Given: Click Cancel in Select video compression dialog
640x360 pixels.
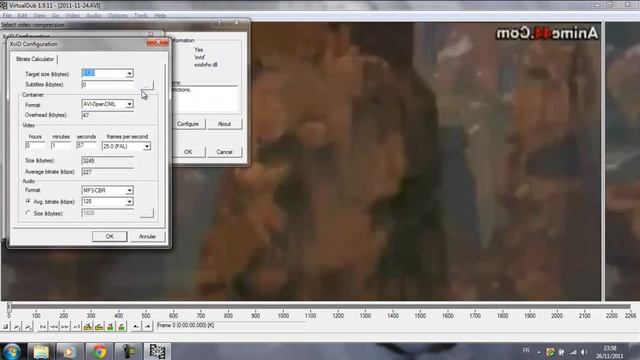Looking at the screenshot, I should click(224, 152).
